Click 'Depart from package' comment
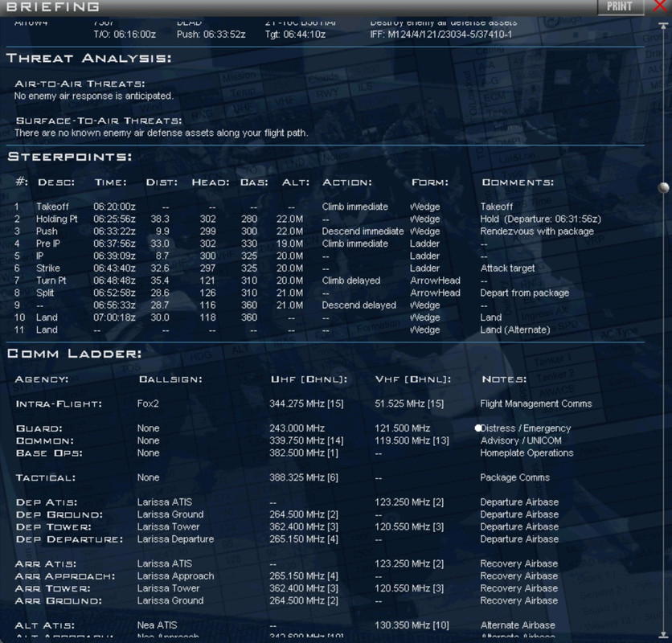The width and height of the screenshot is (672, 643). (525, 293)
